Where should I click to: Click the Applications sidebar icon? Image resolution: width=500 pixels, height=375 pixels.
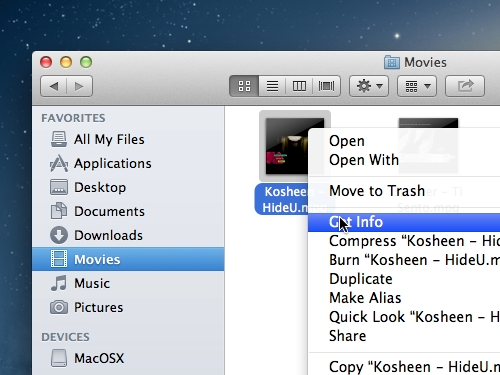point(59,163)
